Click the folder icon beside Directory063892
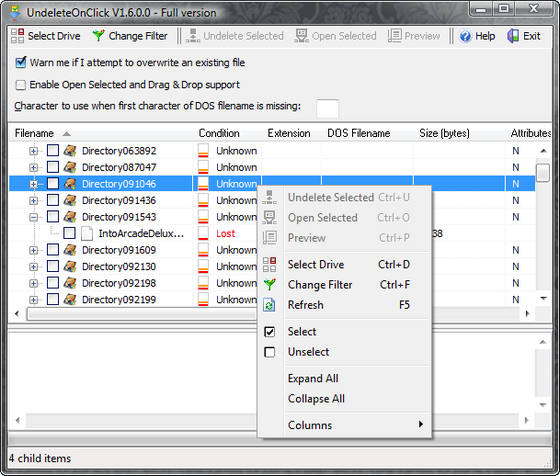This screenshot has height=476, width=560. pyautogui.click(x=70, y=151)
